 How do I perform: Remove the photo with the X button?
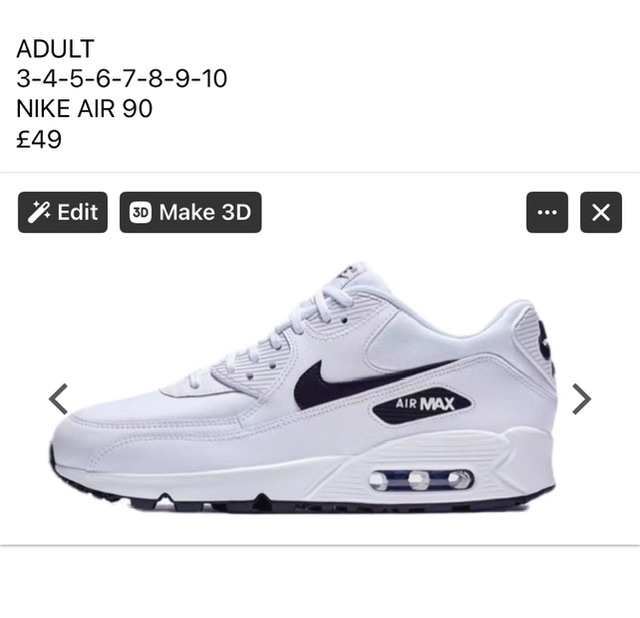pyautogui.click(x=601, y=212)
